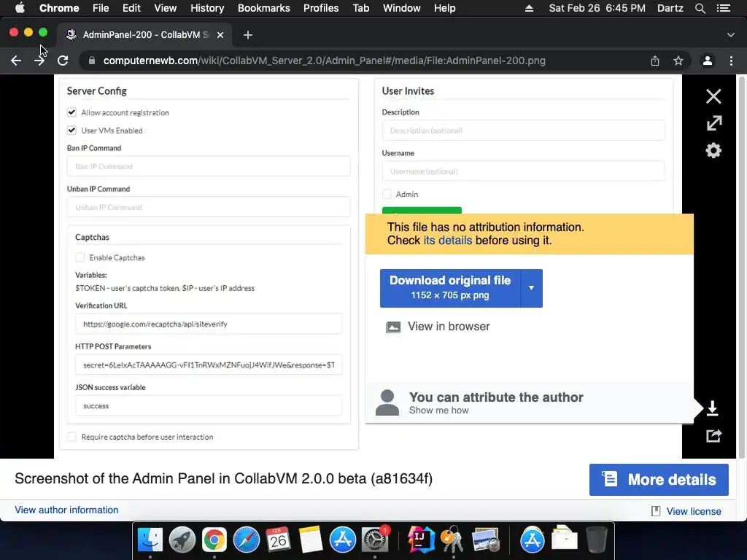Click the page vertical scrollbar
Image resolution: width=747 pixels, height=560 pixels.
741,267
